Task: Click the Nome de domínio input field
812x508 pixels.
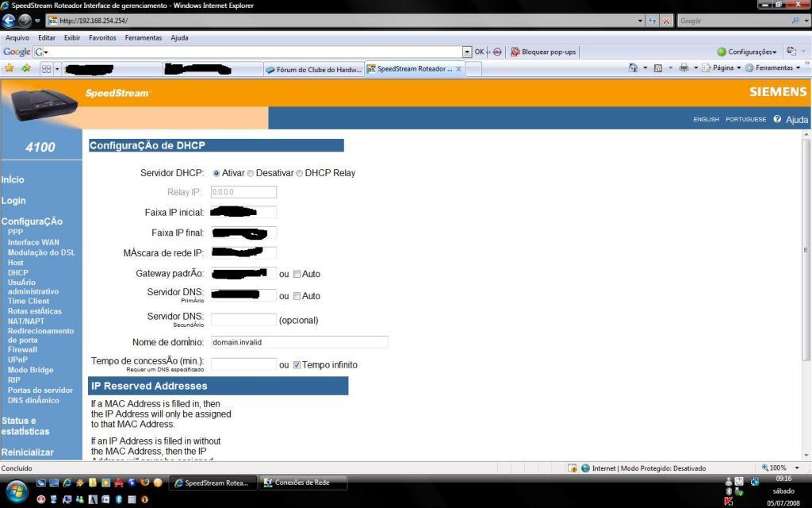Action: point(299,342)
